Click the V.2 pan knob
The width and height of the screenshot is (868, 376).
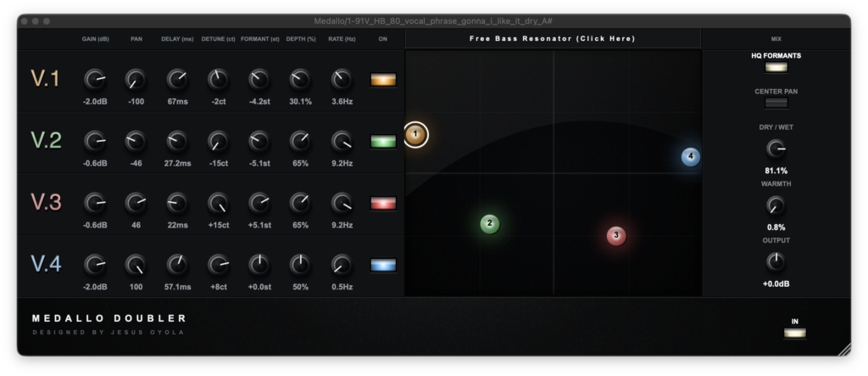pyautogui.click(x=136, y=142)
